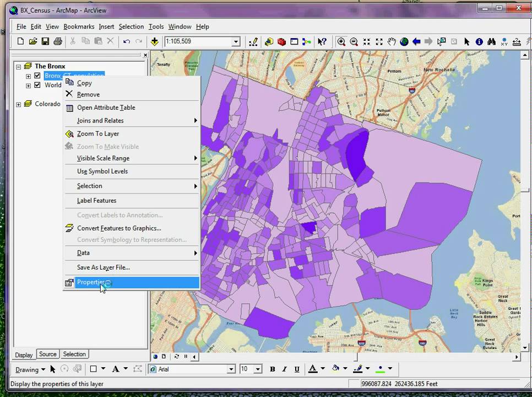Select Open Attribute Table menu entry

pyautogui.click(x=106, y=108)
